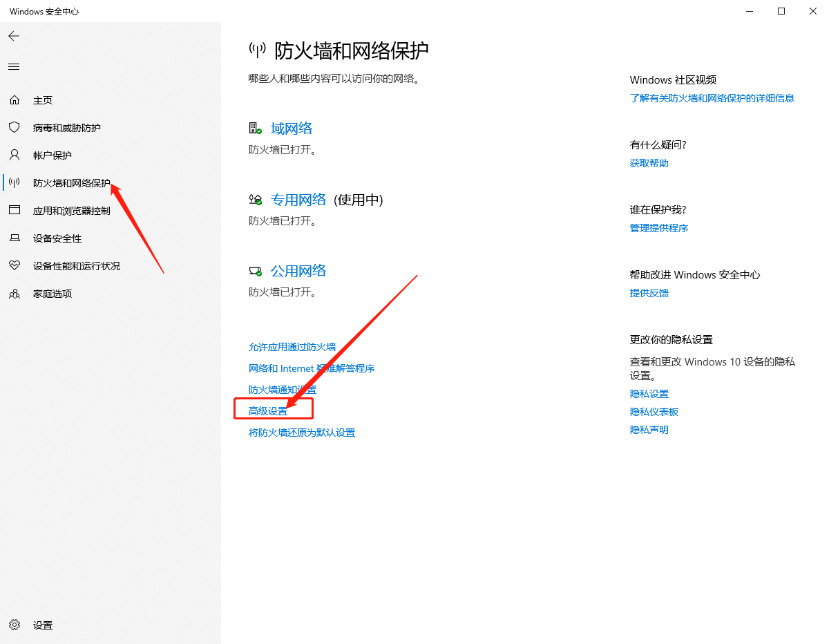The width and height of the screenshot is (829, 644).
Task: Open 专用网络 firewall settings
Action: click(298, 200)
